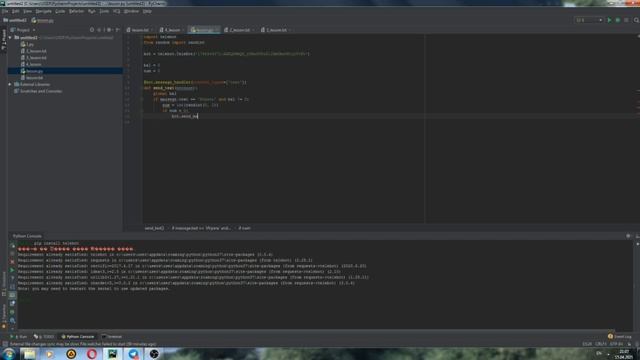640x360 pixels.
Task: Open OBS Studio from taskbar
Action: [x=154, y=354]
